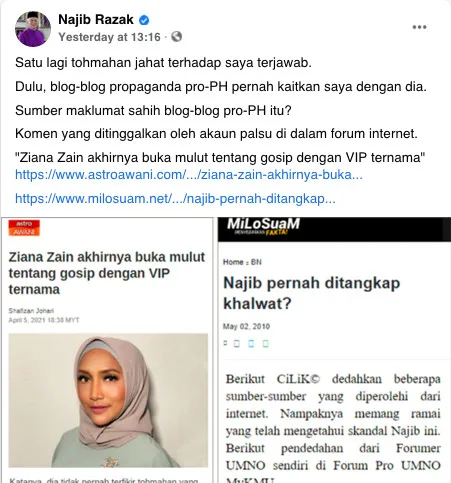The height and width of the screenshot is (483, 451).
Task: Click the public globe privacy icon
Action: click(177, 36)
